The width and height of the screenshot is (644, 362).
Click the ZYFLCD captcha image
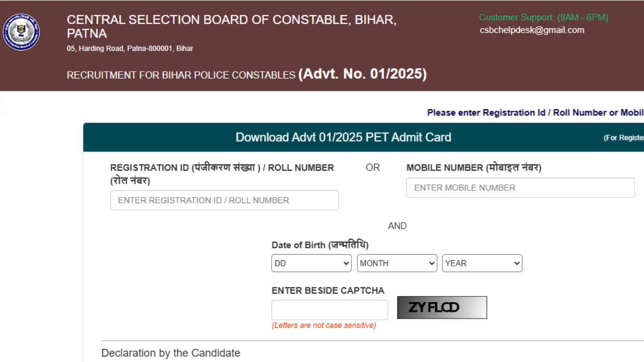click(442, 308)
